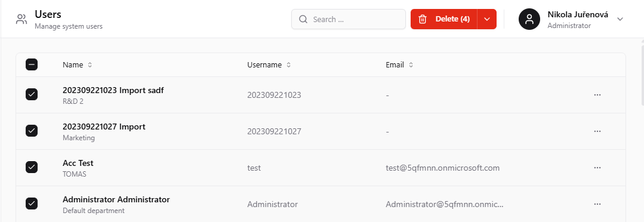
Task: Click the username 202309221023
Action: coord(274,95)
